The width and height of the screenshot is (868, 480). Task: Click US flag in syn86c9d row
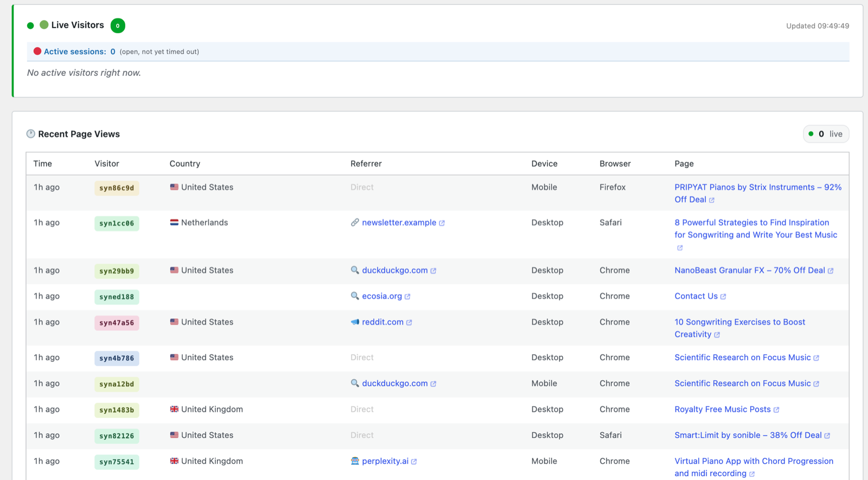point(174,187)
